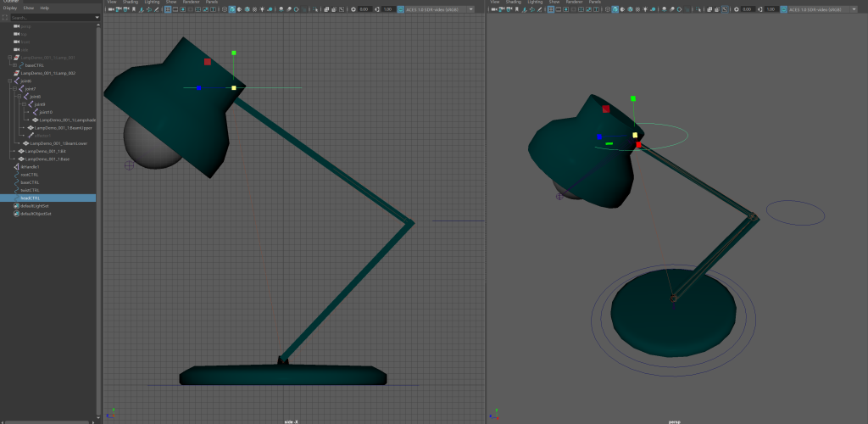Expand the LampDemo_001_1:Lamp_001 group in Outliner

click(9, 58)
